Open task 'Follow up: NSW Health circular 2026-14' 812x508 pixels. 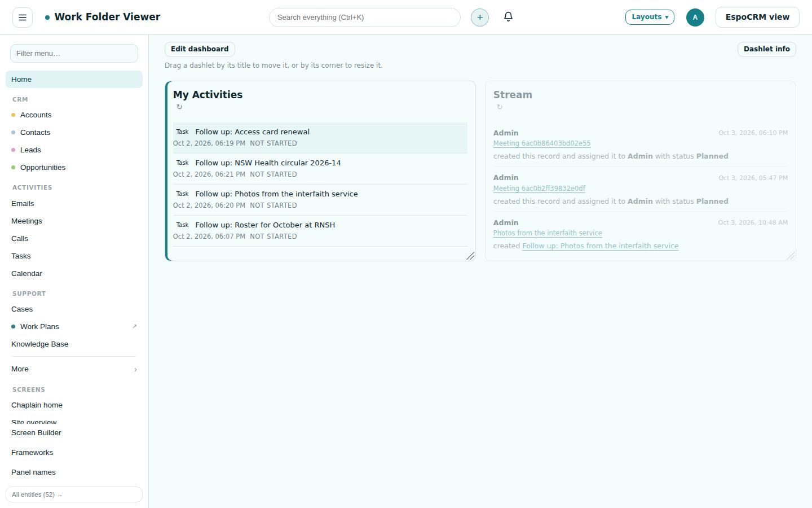268,163
